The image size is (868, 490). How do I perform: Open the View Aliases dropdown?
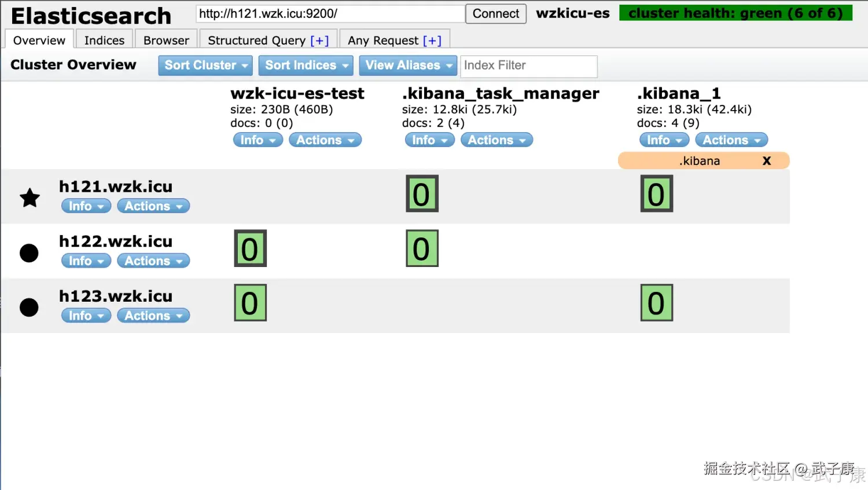[407, 65]
